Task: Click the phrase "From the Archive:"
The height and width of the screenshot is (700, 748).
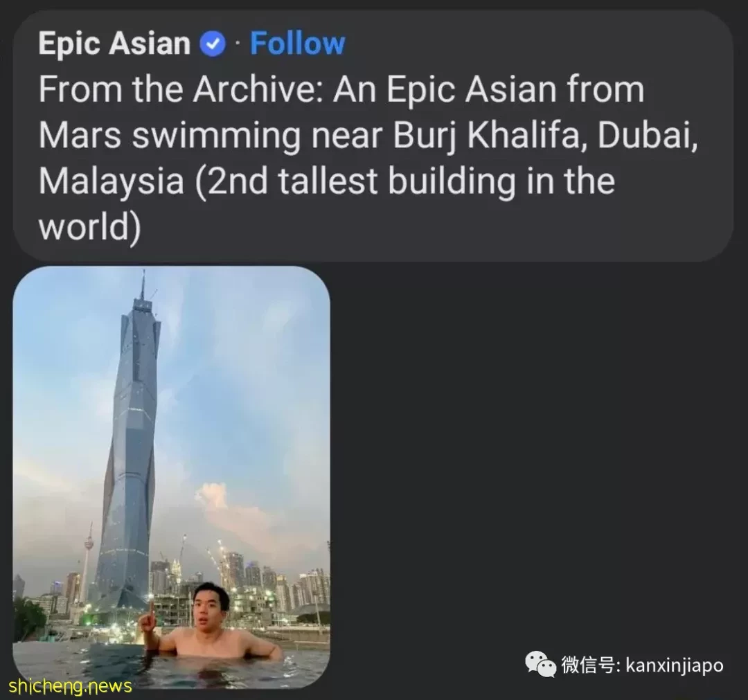Action: [x=181, y=89]
